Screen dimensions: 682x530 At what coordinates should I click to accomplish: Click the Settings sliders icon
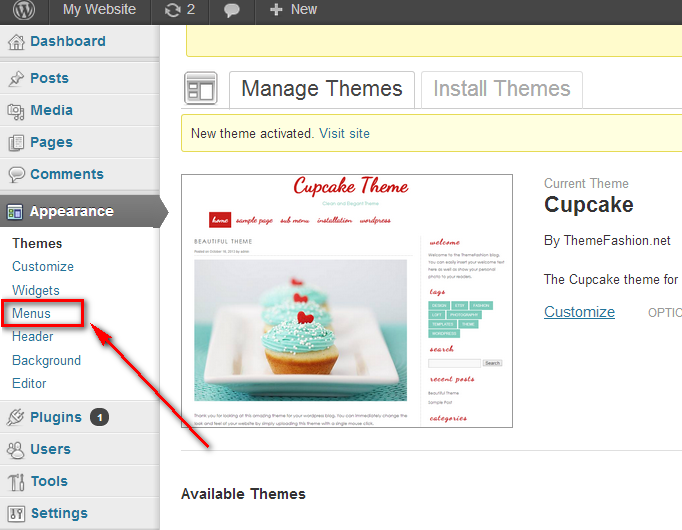click(x=17, y=514)
